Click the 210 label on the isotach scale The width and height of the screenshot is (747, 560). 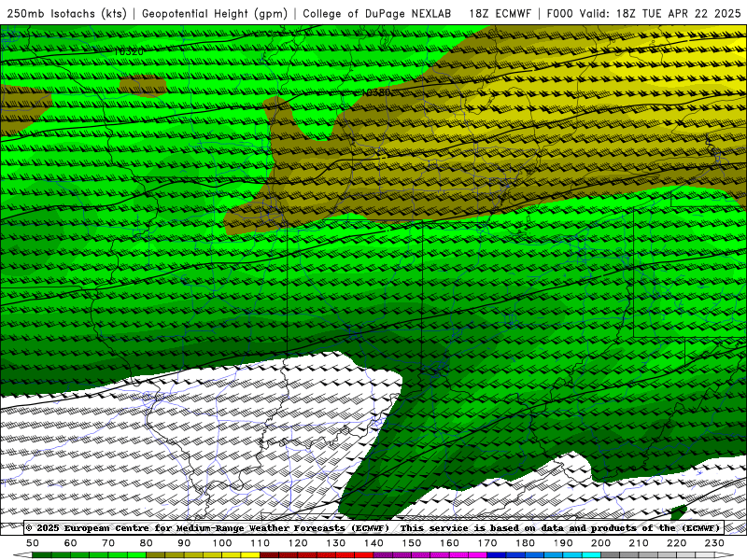pyautogui.click(x=639, y=543)
